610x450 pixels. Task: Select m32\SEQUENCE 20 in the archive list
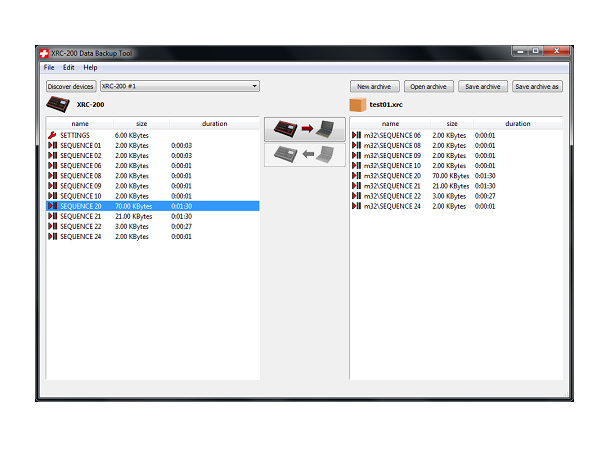pos(391,176)
